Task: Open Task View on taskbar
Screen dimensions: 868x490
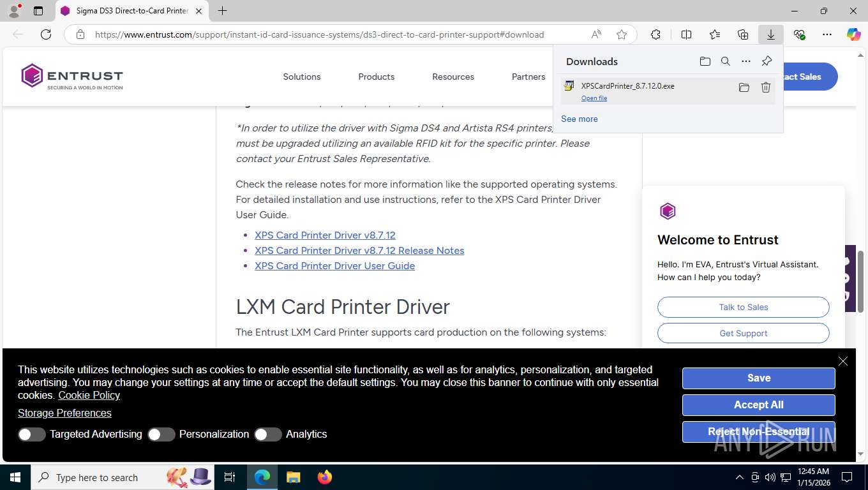Action: click(x=230, y=477)
